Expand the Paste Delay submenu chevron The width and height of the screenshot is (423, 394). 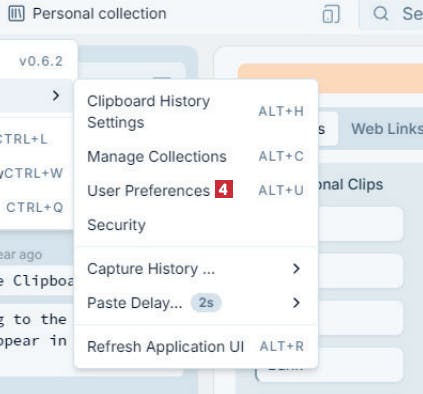pos(296,302)
